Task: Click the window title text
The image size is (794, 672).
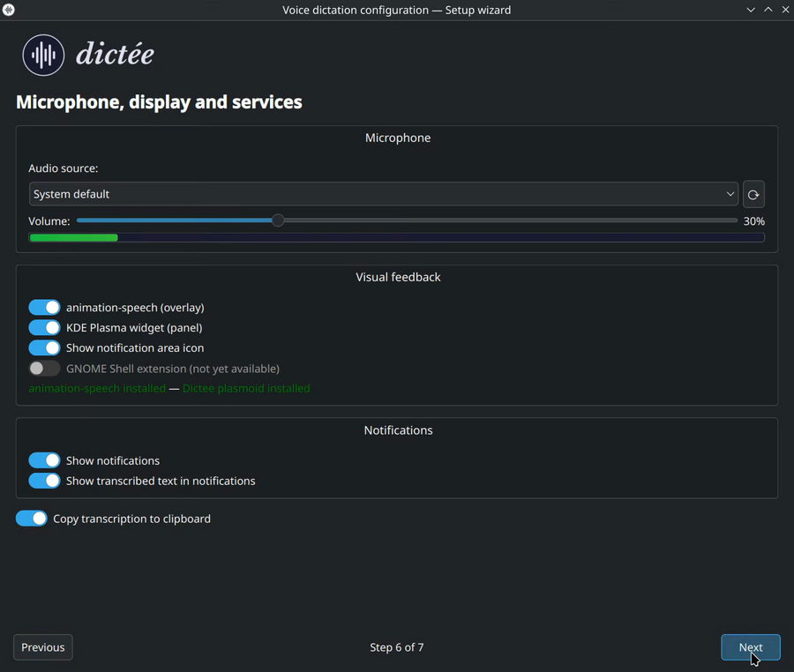Action: point(396,10)
